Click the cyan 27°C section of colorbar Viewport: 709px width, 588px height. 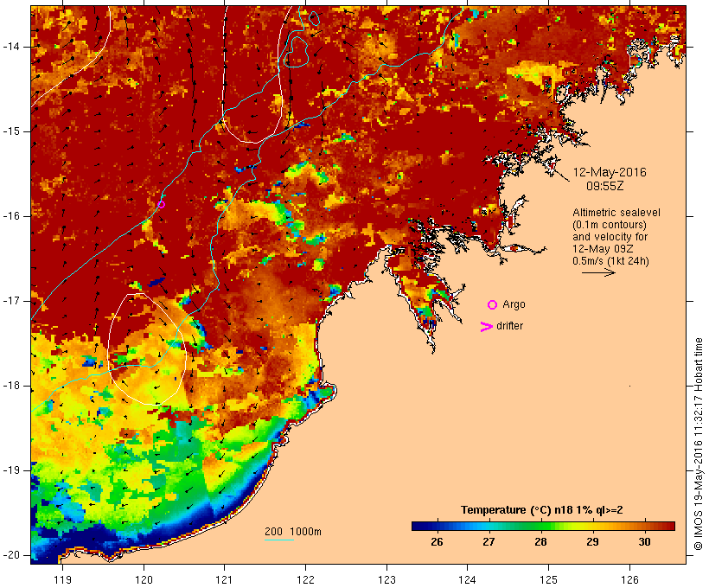tap(489, 526)
